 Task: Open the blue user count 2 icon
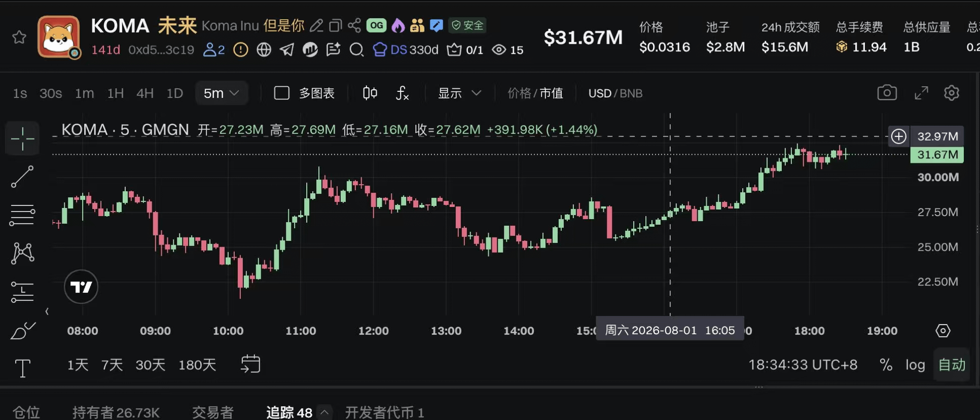(214, 50)
